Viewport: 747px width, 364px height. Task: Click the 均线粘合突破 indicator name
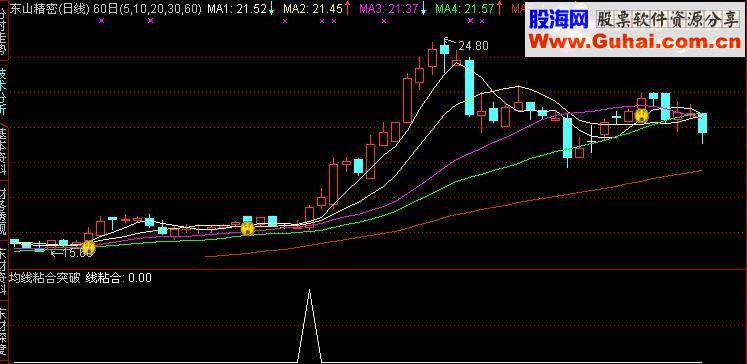tap(45, 278)
